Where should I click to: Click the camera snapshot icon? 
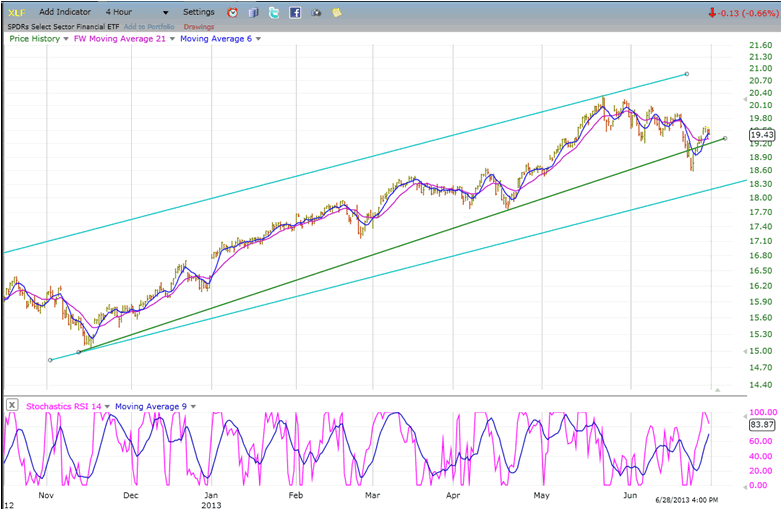[316, 12]
